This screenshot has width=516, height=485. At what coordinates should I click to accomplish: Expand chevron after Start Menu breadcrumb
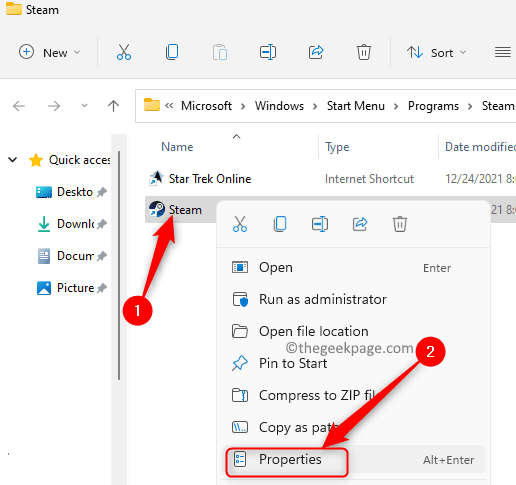(x=396, y=107)
